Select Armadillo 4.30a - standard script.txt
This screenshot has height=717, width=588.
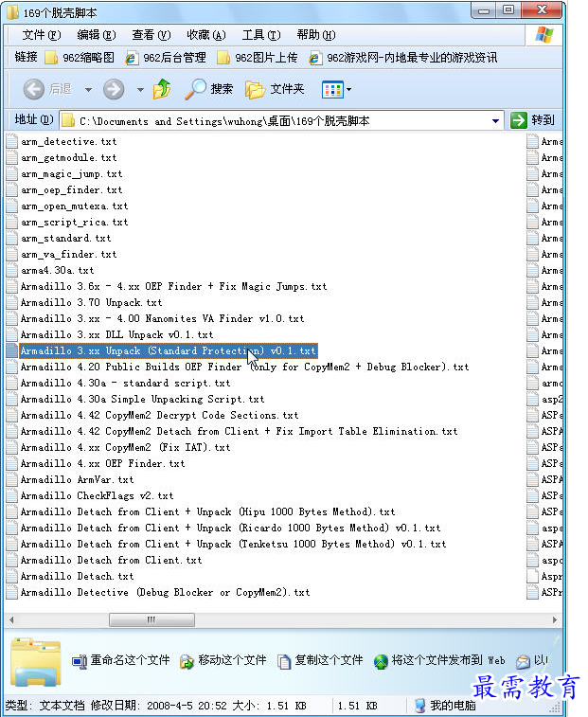(125, 384)
